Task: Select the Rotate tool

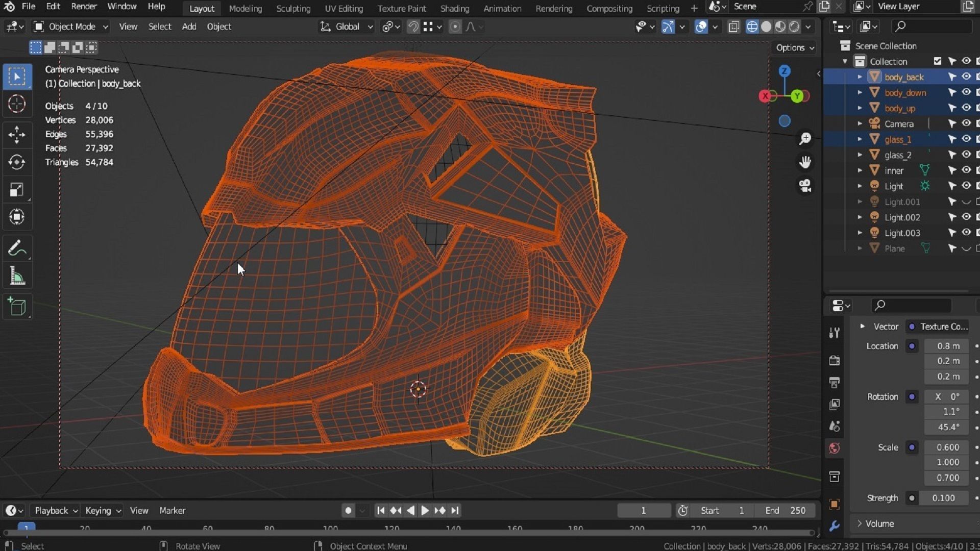Action: click(x=17, y=162)
